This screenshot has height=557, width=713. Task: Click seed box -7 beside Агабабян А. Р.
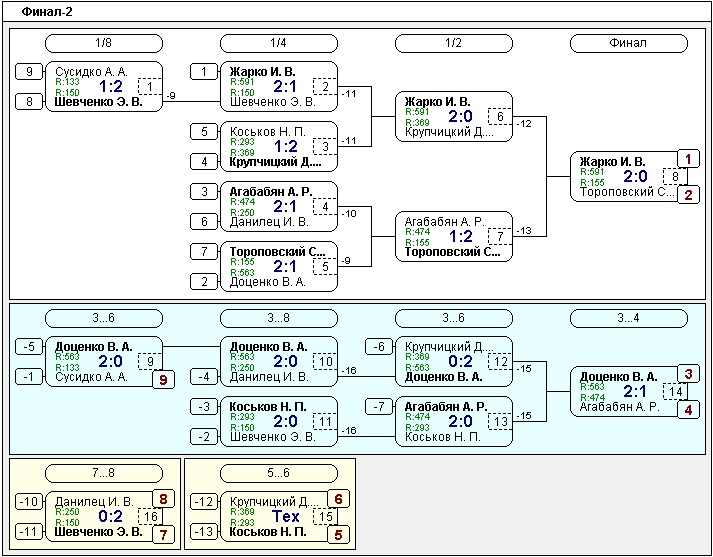point(379,406)
